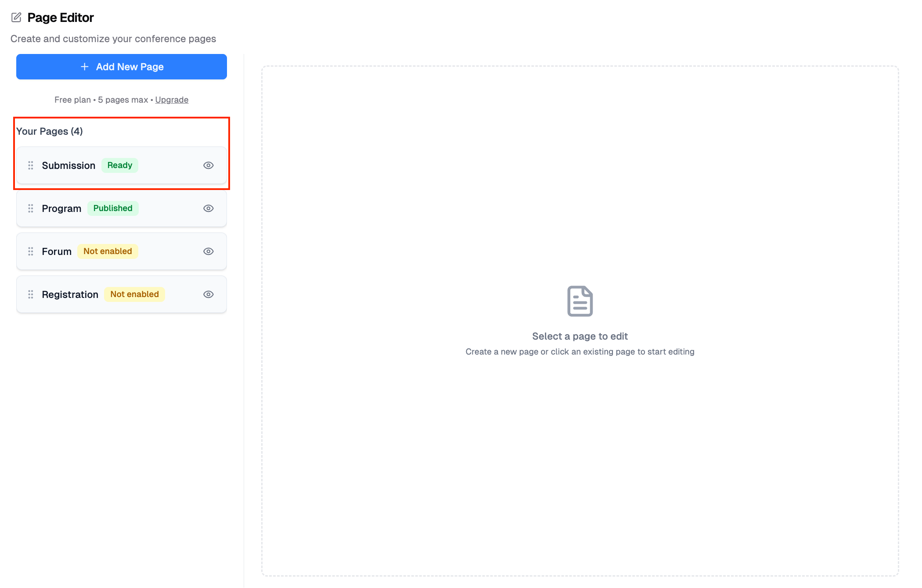
Task: Toggle visibility of the Registration page
Action: click(209, 294)
